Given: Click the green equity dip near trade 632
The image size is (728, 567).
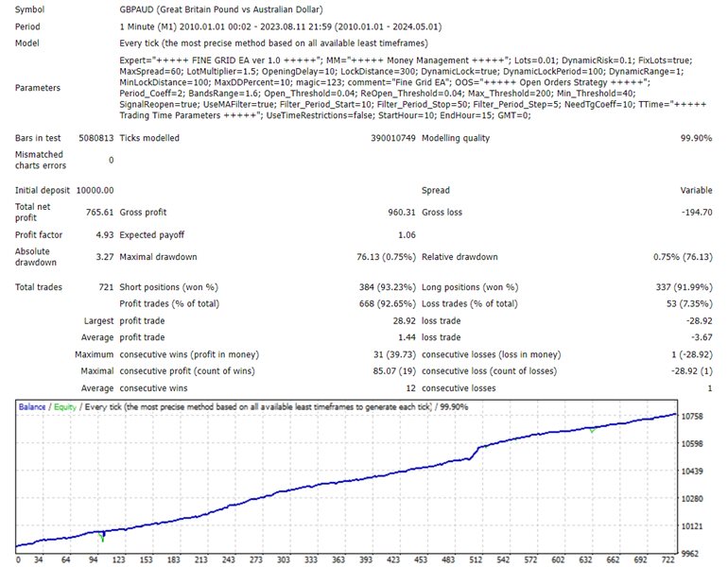Looking at the screenshot, I should (x=592, y=431).
